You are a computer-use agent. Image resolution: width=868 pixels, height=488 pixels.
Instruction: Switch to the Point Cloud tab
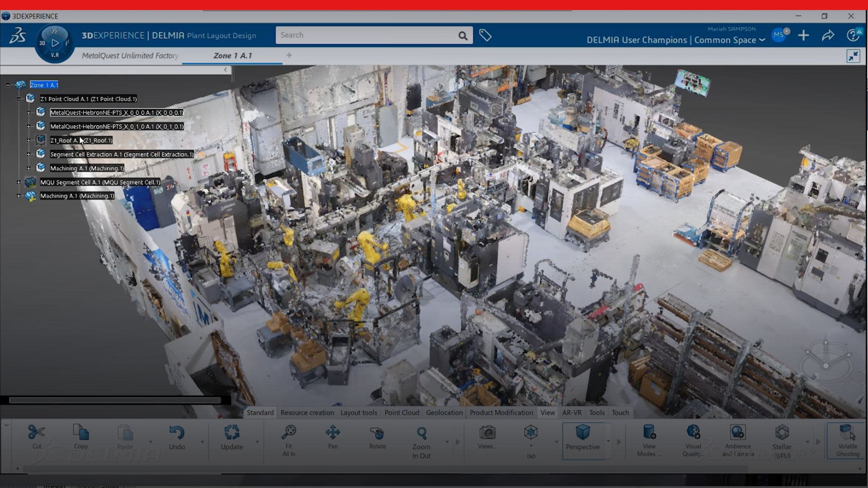[x=401, y=413]
